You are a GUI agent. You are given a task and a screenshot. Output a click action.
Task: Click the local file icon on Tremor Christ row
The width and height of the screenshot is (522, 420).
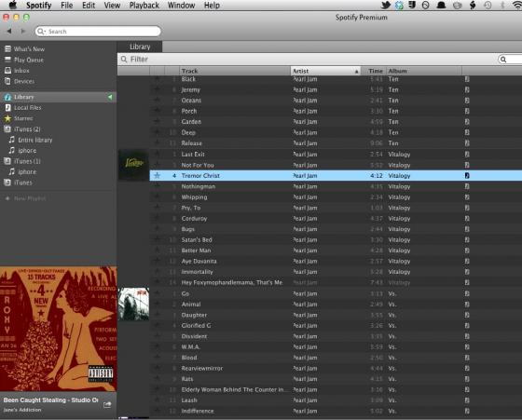[x=467, y=176]
